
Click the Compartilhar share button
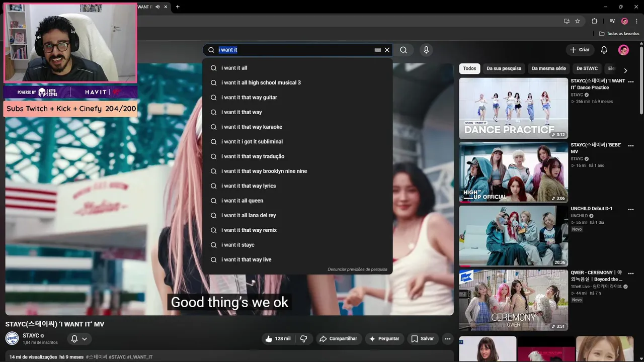point(338,339)
